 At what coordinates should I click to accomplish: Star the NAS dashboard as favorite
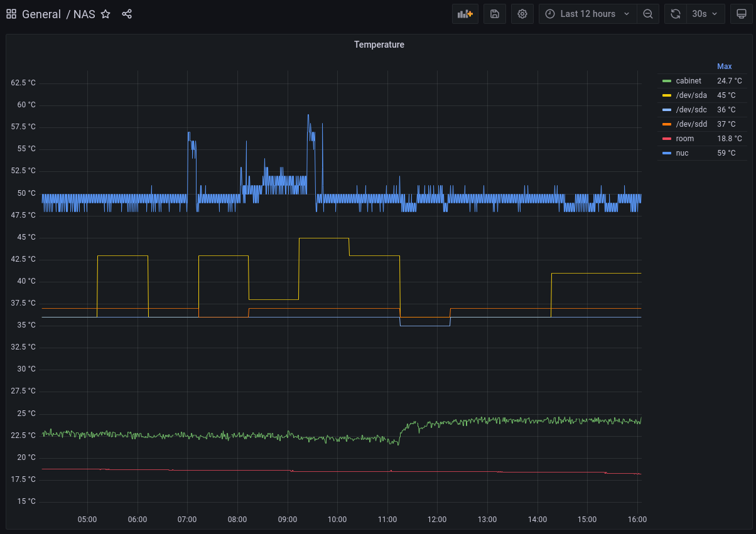point(105,14)
